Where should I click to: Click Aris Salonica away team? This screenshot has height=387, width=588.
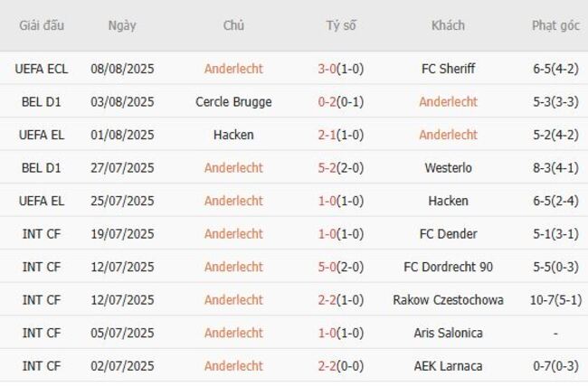(448, 333)
